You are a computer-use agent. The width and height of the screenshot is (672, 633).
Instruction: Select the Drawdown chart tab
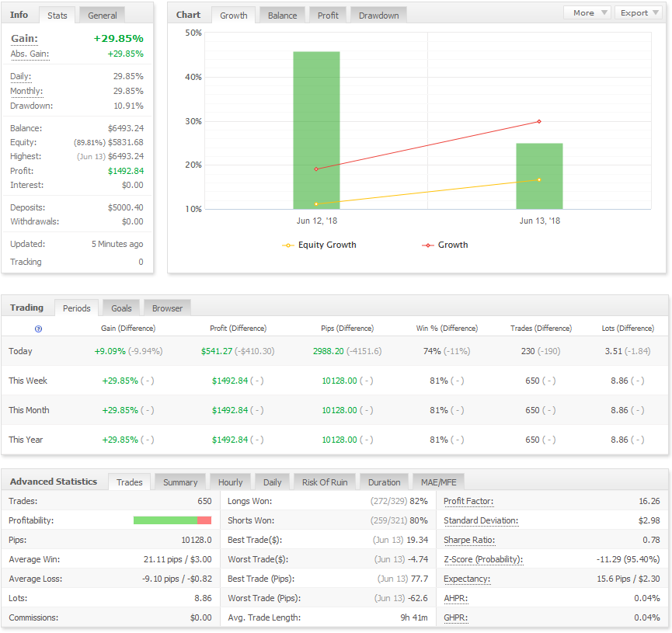(x=378, y=16)
